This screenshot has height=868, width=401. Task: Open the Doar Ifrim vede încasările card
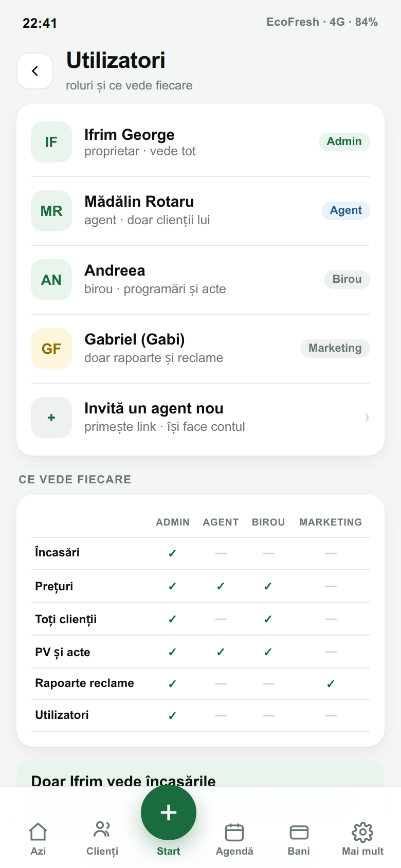[x=200, y=773]
